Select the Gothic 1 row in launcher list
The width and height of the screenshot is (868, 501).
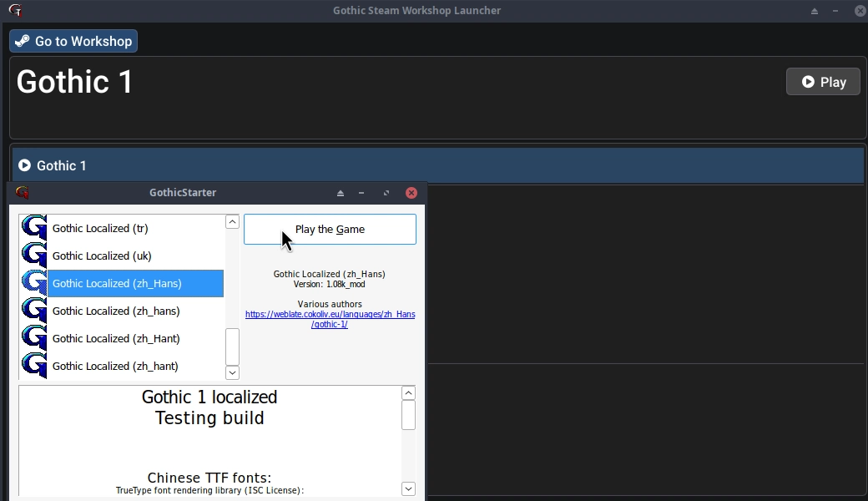coord(438,165)
